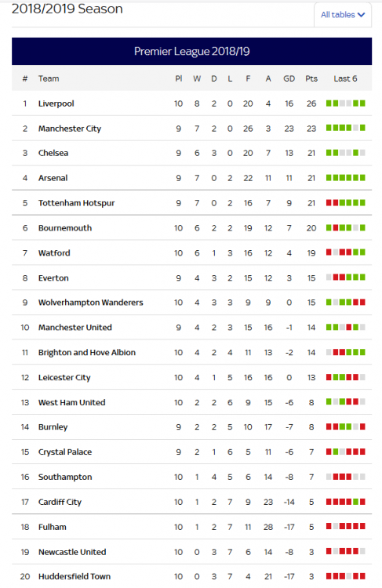
Task: Click the Last 6 column header
Action: (346, 78)
